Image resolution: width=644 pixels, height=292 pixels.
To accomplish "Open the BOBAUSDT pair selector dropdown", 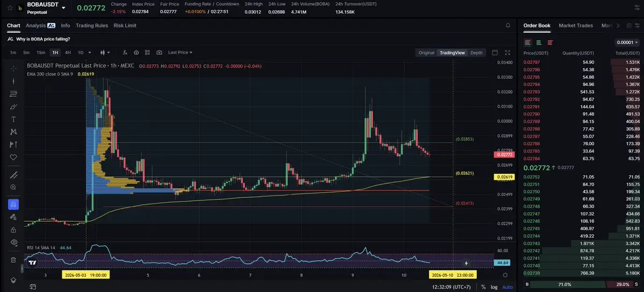I will click(x=64, y=8).
